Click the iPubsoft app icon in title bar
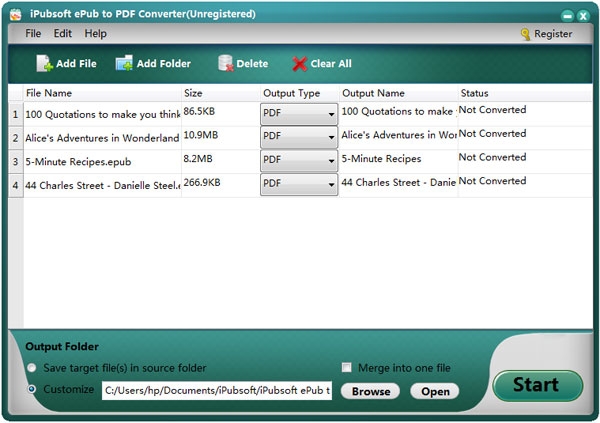The height and width of the screenshot is (423, 600). (x=16, y=15)
